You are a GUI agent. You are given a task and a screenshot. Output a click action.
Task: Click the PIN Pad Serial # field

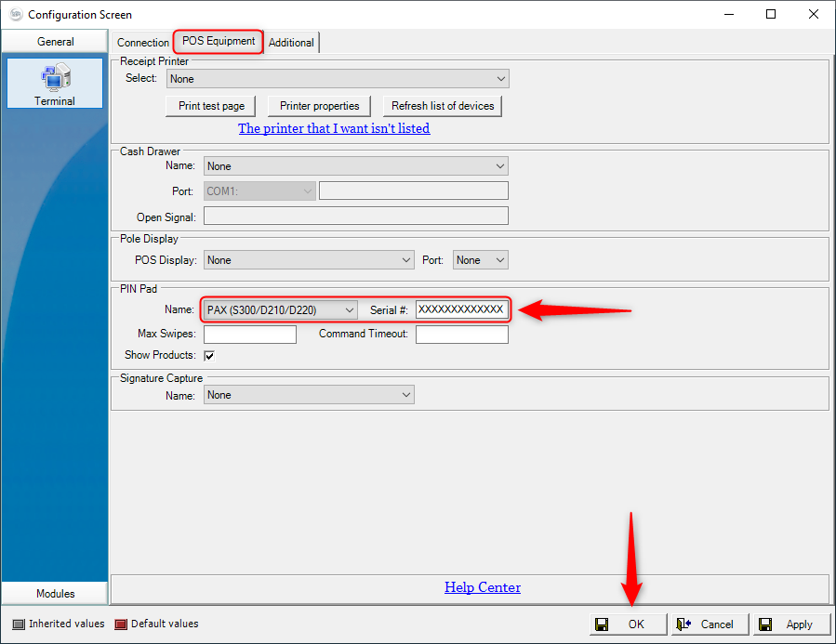click(x=462, y=309)
